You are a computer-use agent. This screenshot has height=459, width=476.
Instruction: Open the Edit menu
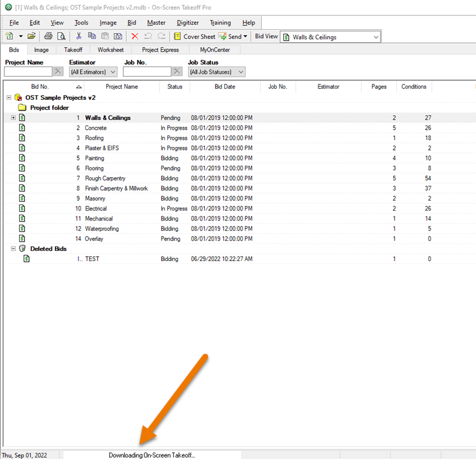35,23
